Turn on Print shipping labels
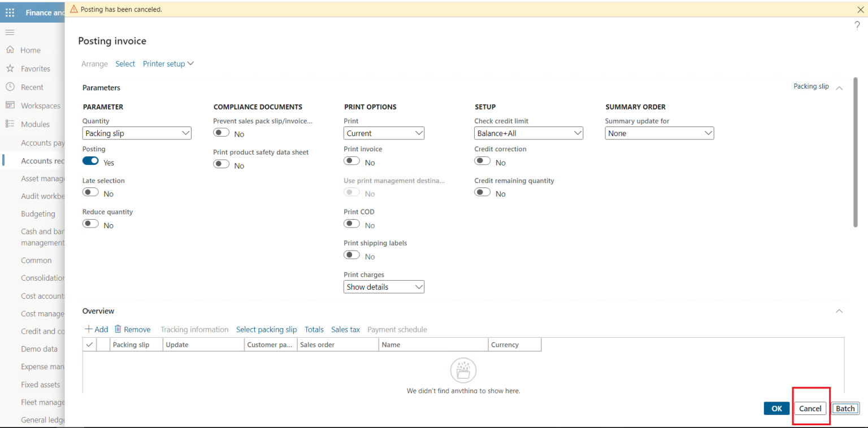The width and height of the screenshot is (868, 428). click(351, 255)
